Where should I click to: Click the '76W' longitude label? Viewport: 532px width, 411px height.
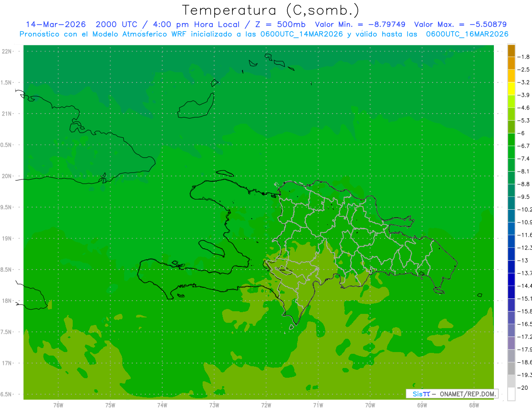(58, 405)
